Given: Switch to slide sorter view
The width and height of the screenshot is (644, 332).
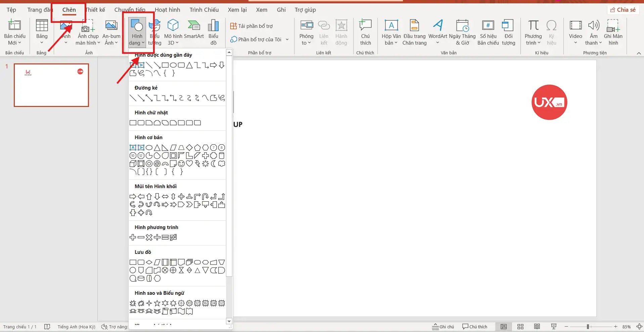Looking at the screenshot, I should click(x=520, y=327).
